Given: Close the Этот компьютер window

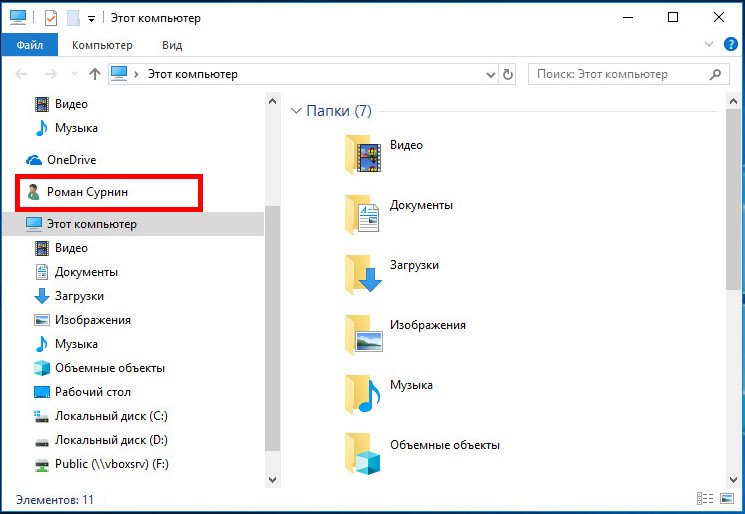Looking at the screenshot, I should [719, 18].
